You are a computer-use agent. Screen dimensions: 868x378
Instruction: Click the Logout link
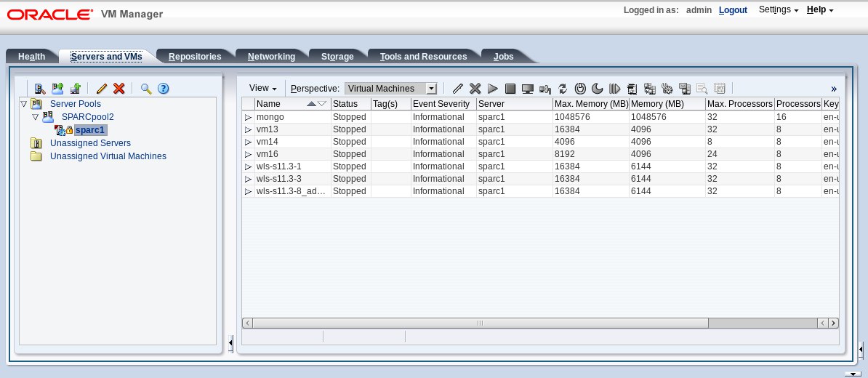(x=733, y=10)
